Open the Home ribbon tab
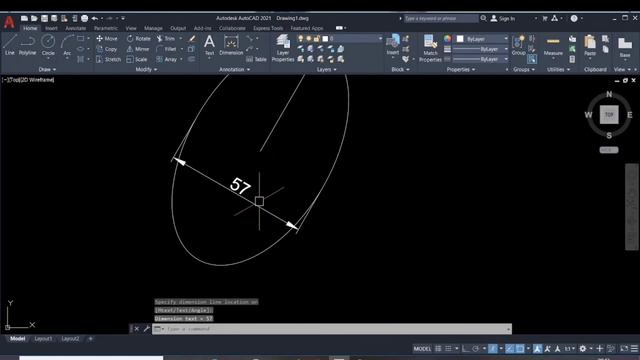Image resolution: width=640 pixels, height=360 pixels. (30, 28)
